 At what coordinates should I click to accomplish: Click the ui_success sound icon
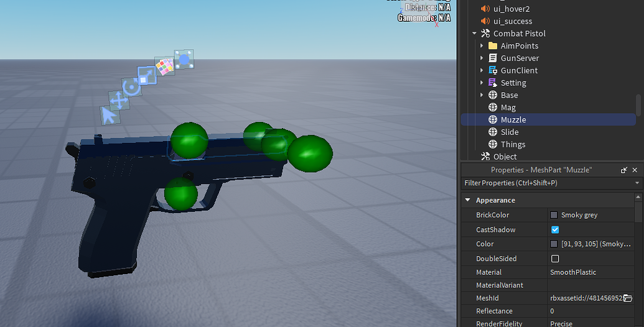coord(485,21)
